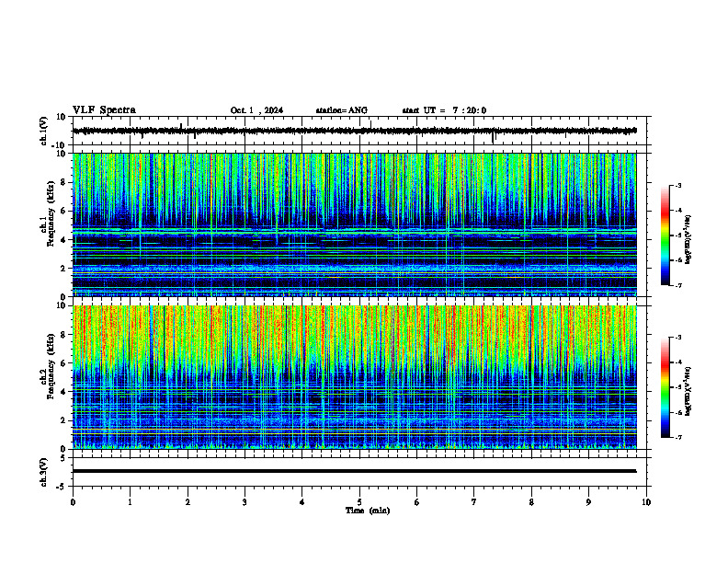Viewport: 728px width, 563px height.
Task: Click the ch.1 spectrogram panel
Action: [354, 224]
